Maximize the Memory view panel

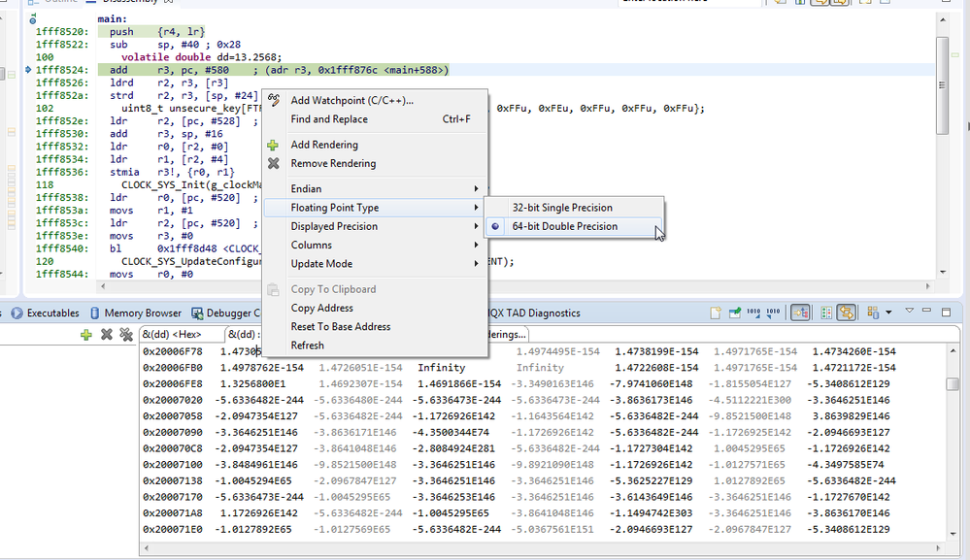coord(946,313)
